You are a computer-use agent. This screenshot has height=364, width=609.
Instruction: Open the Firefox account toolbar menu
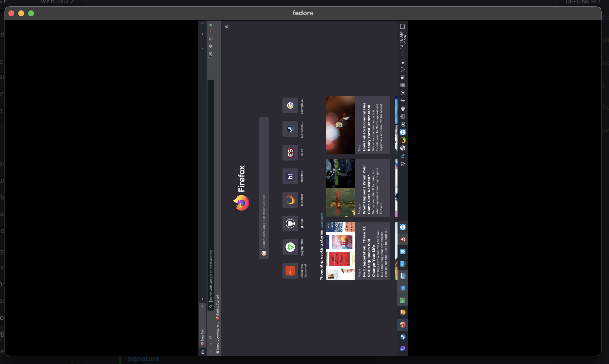tap(211, 46)
